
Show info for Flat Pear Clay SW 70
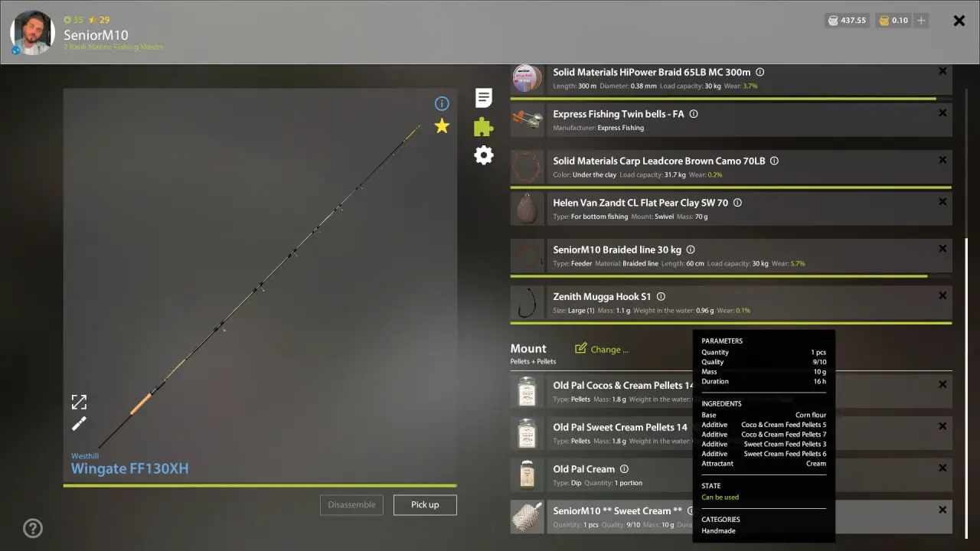[737, 203]
